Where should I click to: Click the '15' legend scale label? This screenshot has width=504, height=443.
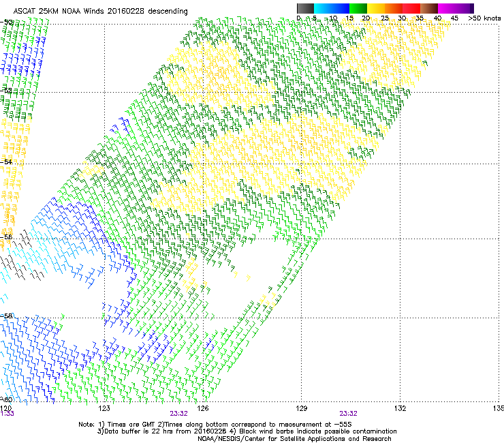pyautogui.click(x=349, y=18)
